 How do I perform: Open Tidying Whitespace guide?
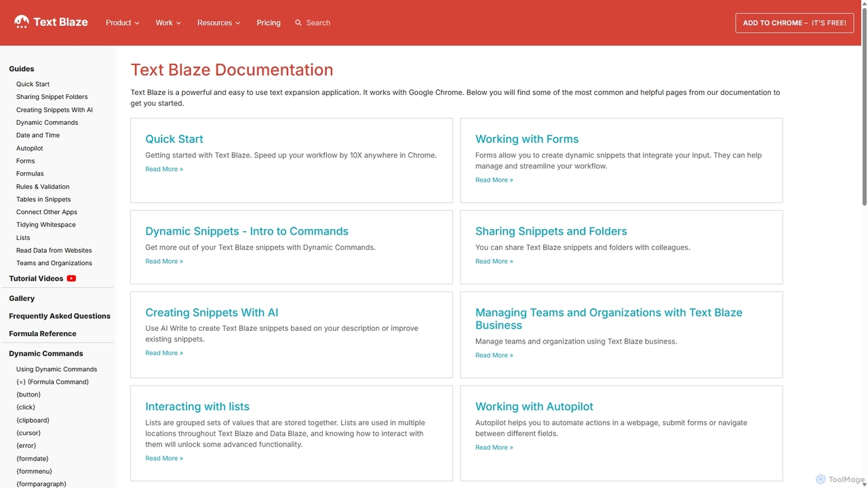(x=46, y=225)
